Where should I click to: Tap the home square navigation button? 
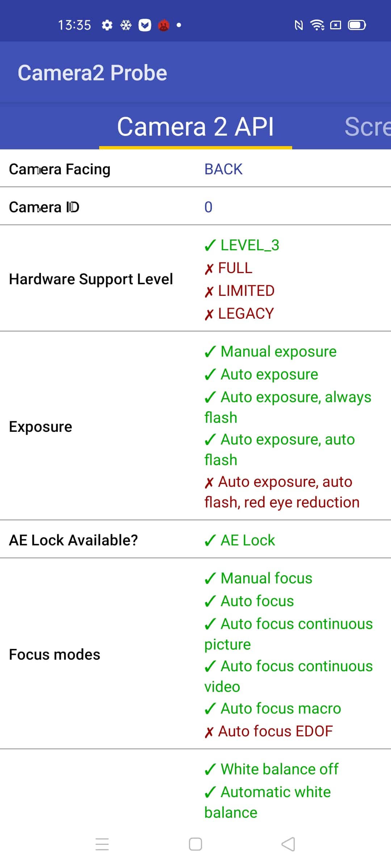195,844
